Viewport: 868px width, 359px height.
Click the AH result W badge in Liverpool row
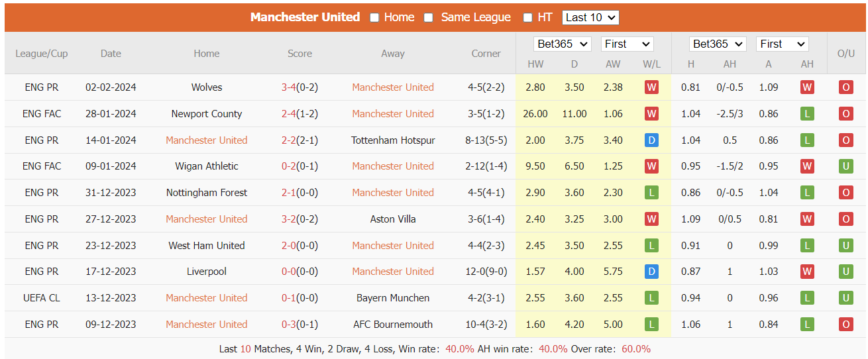point(806,272)
